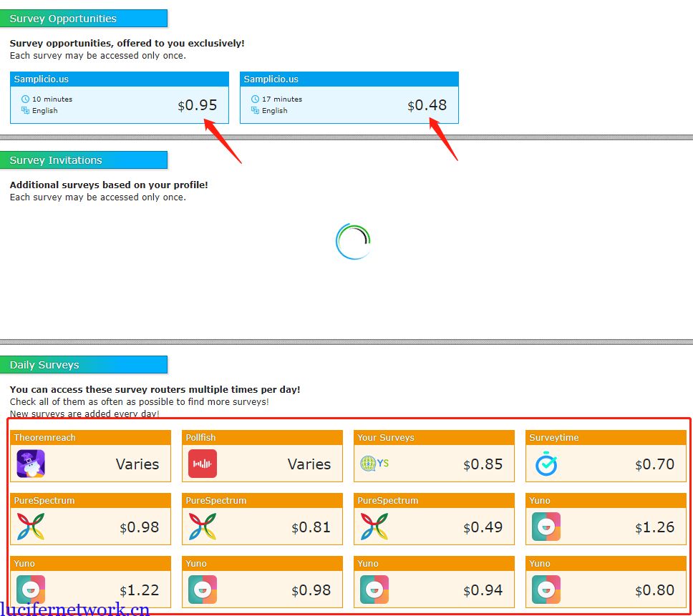Viewport: 693px width, 616px height.
Task: Click the $0.80 price on Yuno card
Action: pyautogui.click(x=654, y=590)
